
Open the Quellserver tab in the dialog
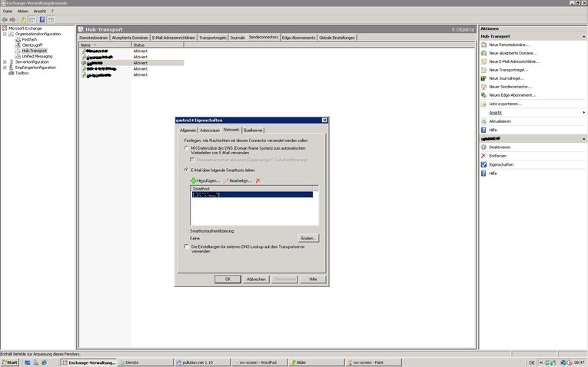(x=253, y=131)
